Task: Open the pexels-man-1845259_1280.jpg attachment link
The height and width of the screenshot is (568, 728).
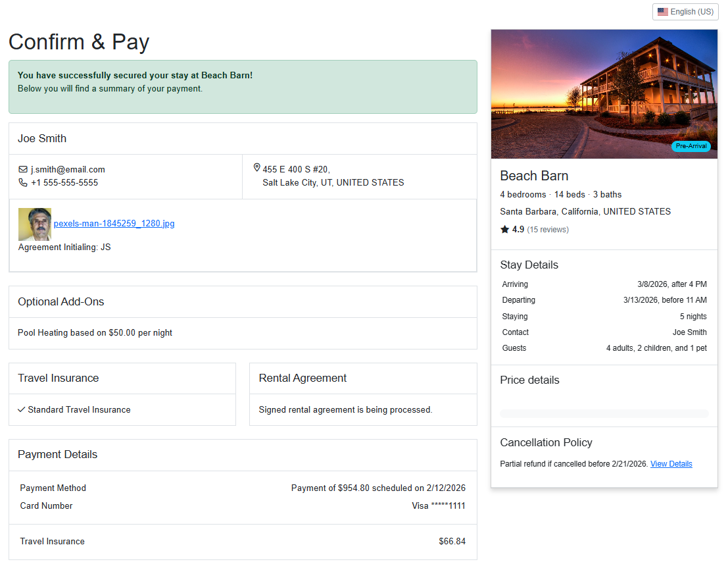Action: [x=114, y=223]
